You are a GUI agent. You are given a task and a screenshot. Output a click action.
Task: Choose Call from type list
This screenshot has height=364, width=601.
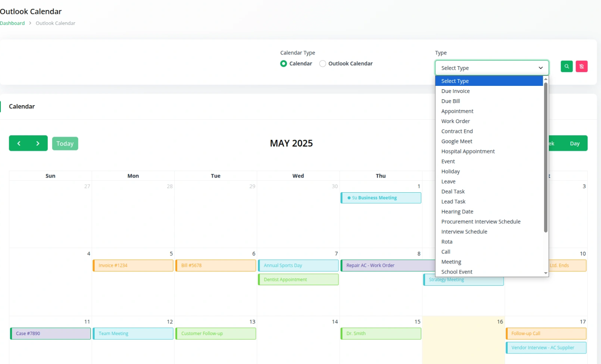click(x=489, y=252)
